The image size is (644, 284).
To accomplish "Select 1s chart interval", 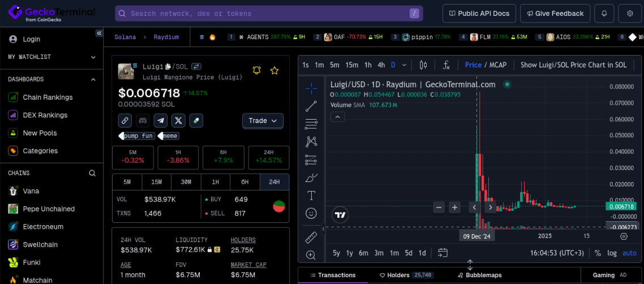I will pyautogui.click(x=306, y=65).
